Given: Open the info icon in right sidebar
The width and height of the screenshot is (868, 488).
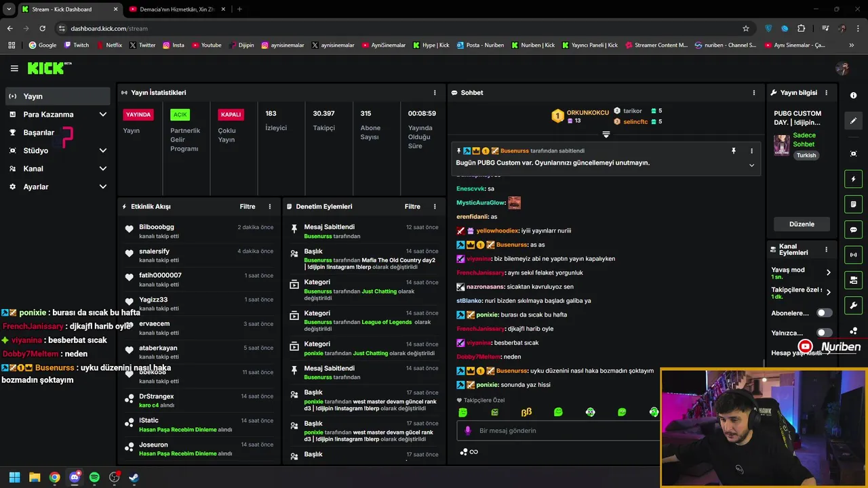Looking at the screenshot, I should click(854, 96).
